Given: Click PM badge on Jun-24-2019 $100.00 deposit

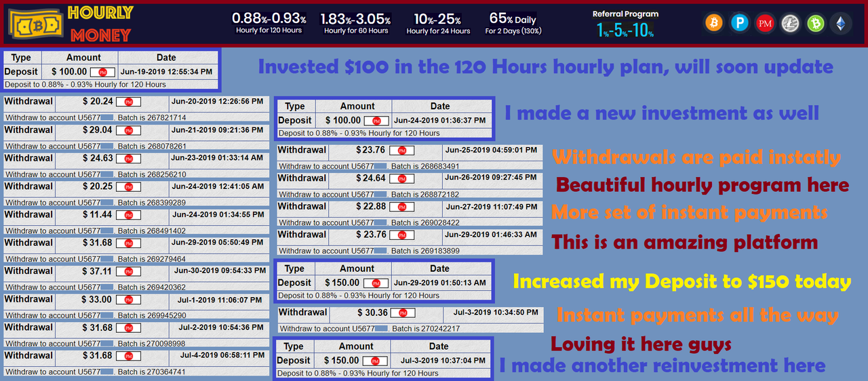Looking at the screenshot, I should click(x=376, y=121).
